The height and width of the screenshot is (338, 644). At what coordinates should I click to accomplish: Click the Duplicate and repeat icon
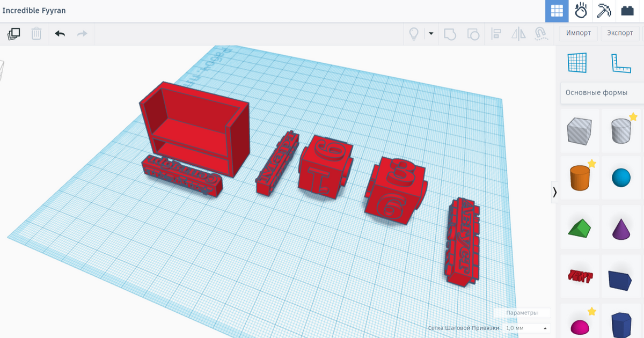pyautogui.click(x=14, y=34)
